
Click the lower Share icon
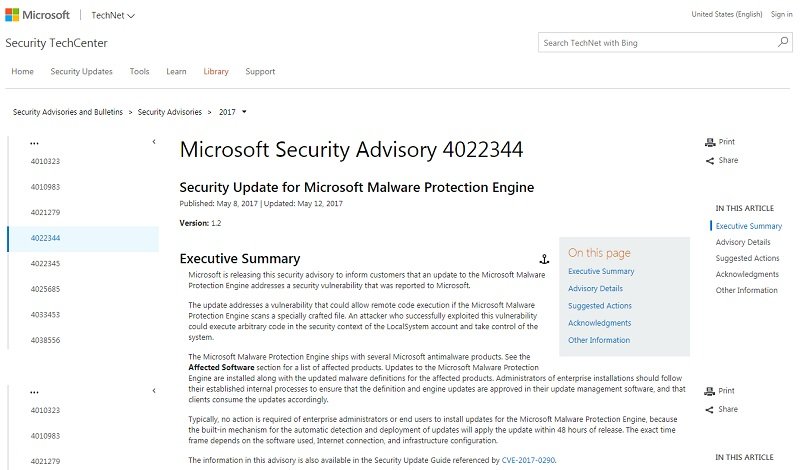pos(709,410)
